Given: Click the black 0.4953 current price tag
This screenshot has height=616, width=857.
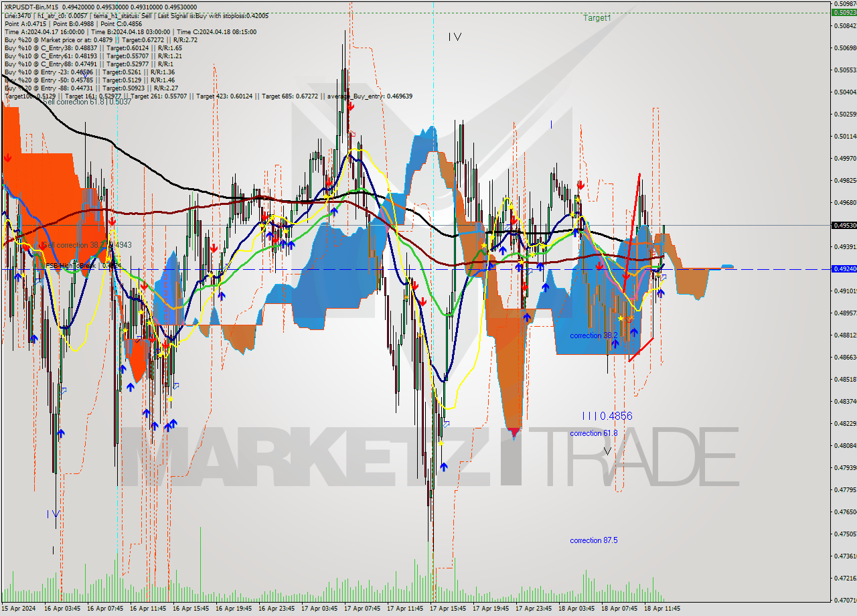Looking at the screenshot, I should tap(844, 226).
